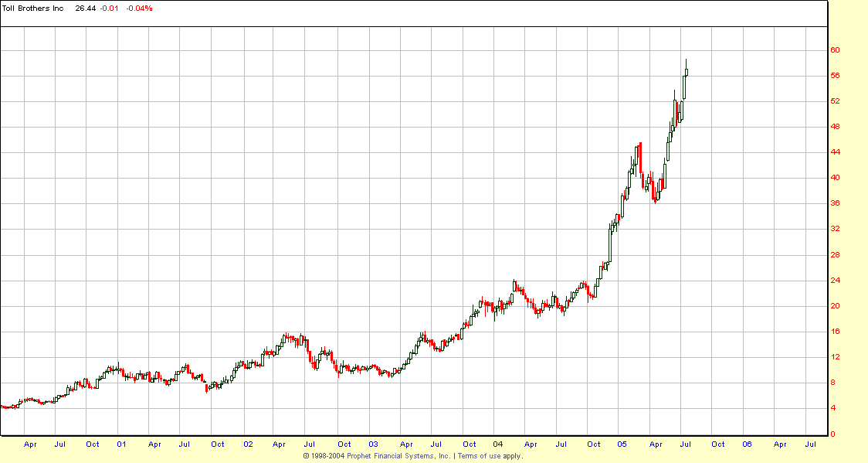Click the 0 price axis label
This screenshot has height=463, width=868.
(832, 434)
